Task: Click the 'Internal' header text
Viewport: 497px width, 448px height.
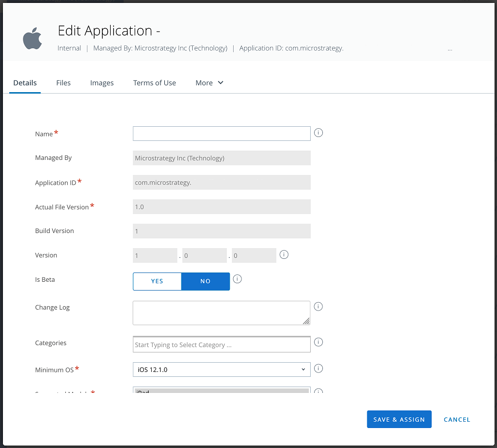Action: pos(69,48)
